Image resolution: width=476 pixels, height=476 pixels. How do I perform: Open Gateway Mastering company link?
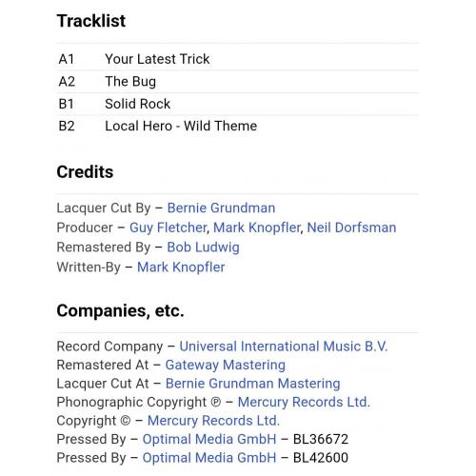pos(225,365)
